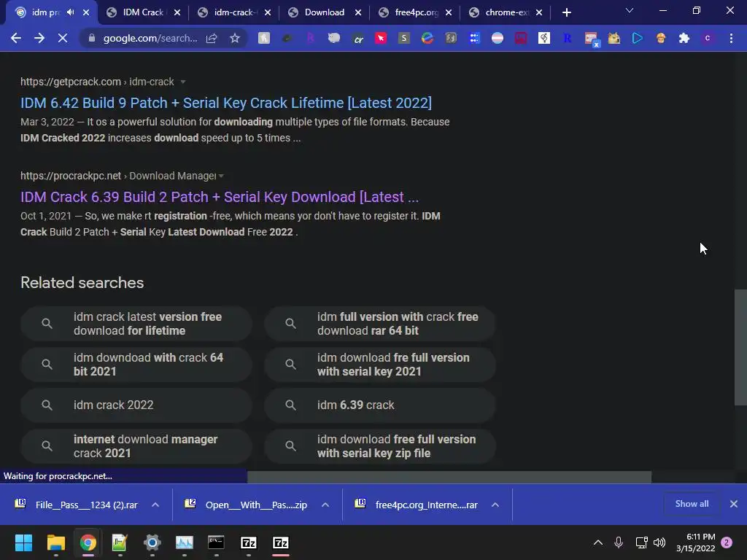Expand options for free4pc.org_Interne....rar download
747x560 pixels.
tap(495, 505)
